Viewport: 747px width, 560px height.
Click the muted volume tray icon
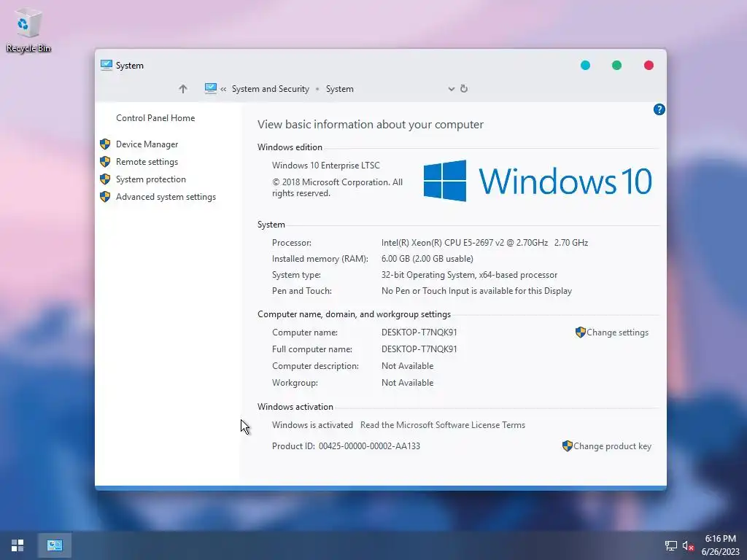point(688,545)
